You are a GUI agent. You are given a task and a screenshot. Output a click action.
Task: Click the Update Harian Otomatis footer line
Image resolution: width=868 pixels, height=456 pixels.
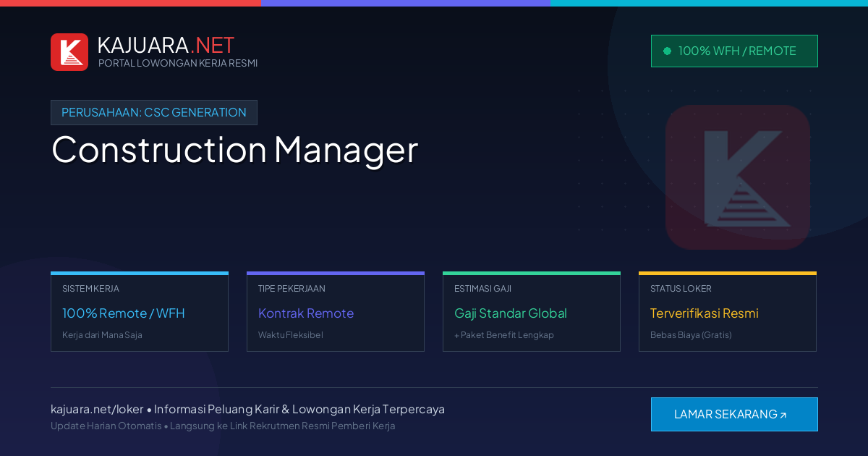223,426
